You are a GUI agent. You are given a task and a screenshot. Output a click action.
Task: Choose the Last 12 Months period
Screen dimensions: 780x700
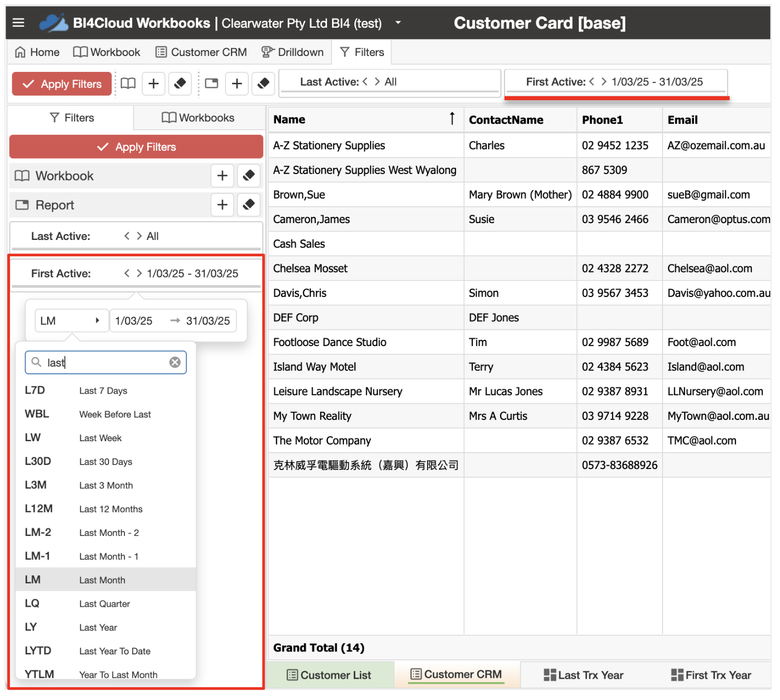coord(106,509)
